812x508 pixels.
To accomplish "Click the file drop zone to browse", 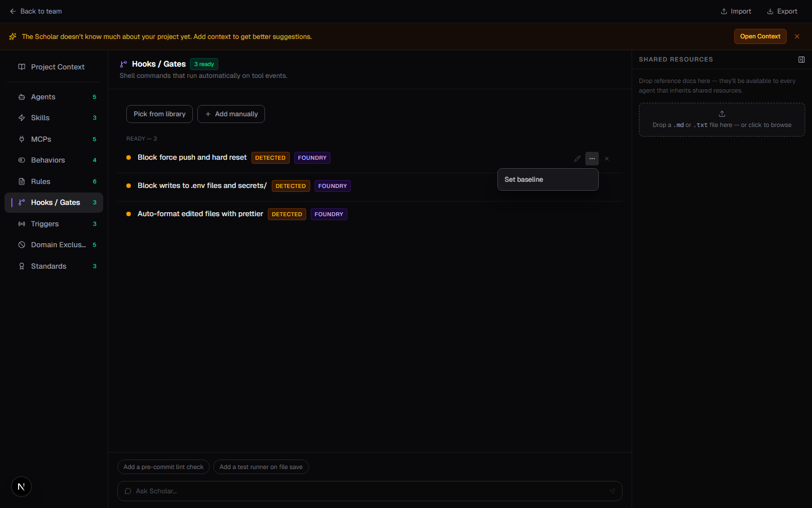I will tap(722, 120).
